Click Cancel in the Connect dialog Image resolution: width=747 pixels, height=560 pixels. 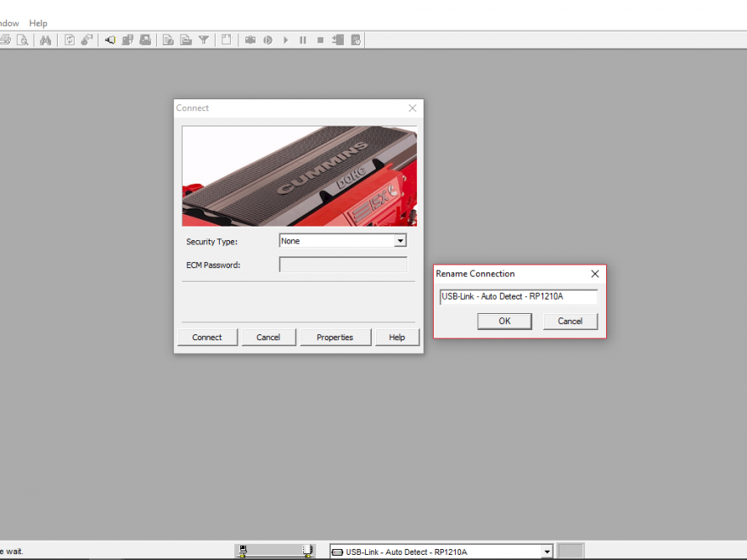(x=268, y=337)
